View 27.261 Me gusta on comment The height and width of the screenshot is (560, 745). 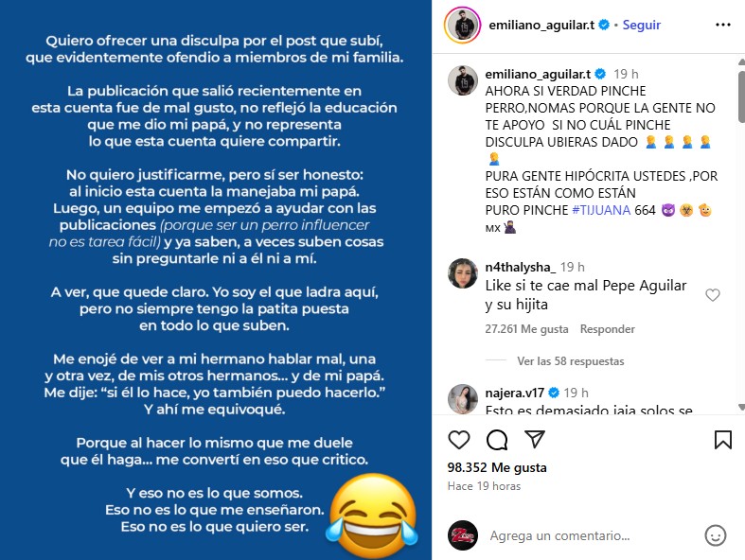(x=526, y=329)
